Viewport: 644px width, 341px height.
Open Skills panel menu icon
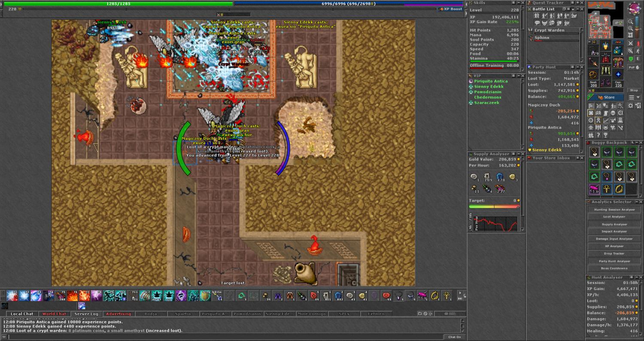click(x=513, y=3)
